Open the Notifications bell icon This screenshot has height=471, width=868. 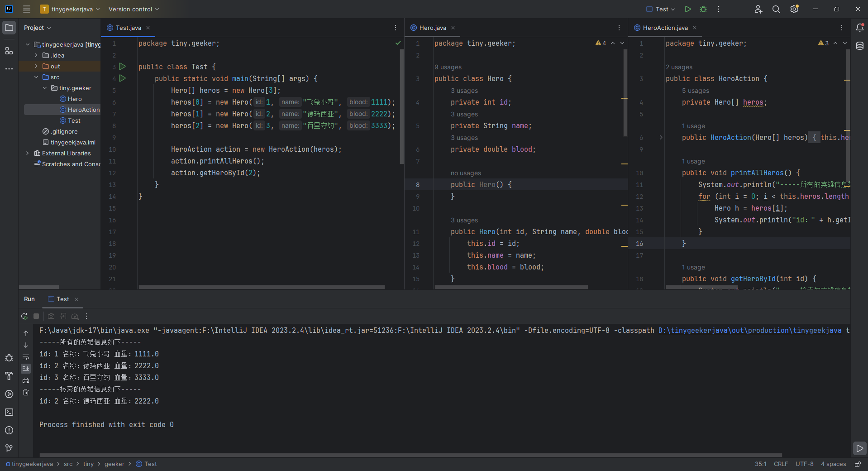pyautogui.click(x=860, y=28)
